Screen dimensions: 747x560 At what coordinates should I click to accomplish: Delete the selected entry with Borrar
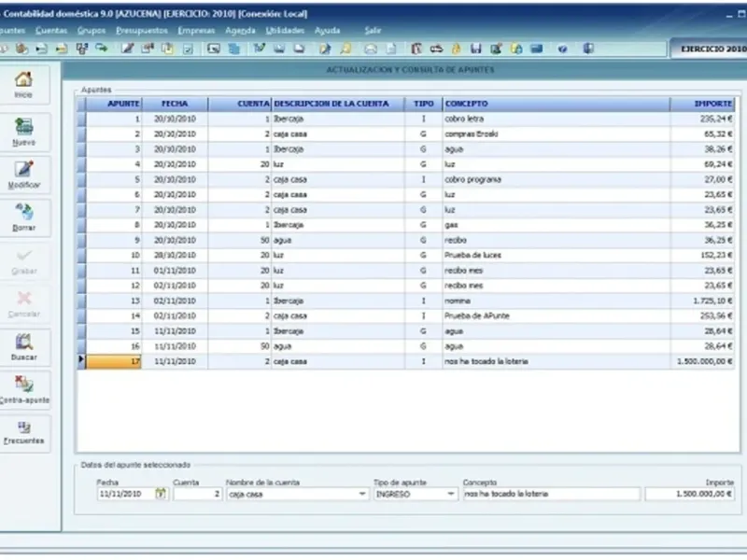(24, 217)
